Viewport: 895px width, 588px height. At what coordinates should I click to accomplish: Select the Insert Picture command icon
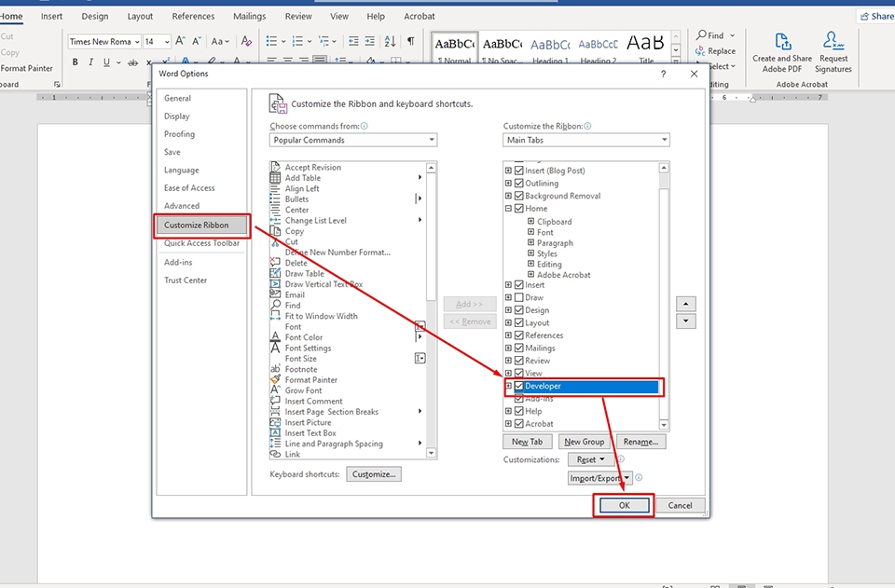pos(275,422)
